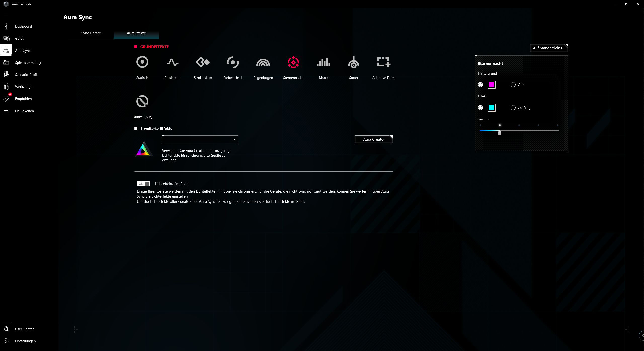
Task: Click the last dot of the Tempo scale
Action: point(558,125)
